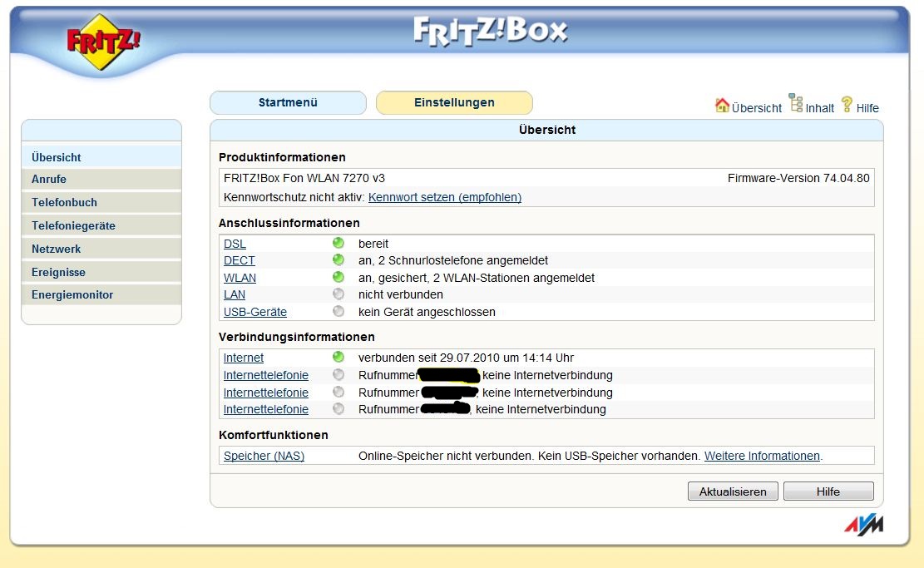924x568 pixels.
Task: Click 'kein Gerät angeschlossen' status text
Action: click(427, 312)
